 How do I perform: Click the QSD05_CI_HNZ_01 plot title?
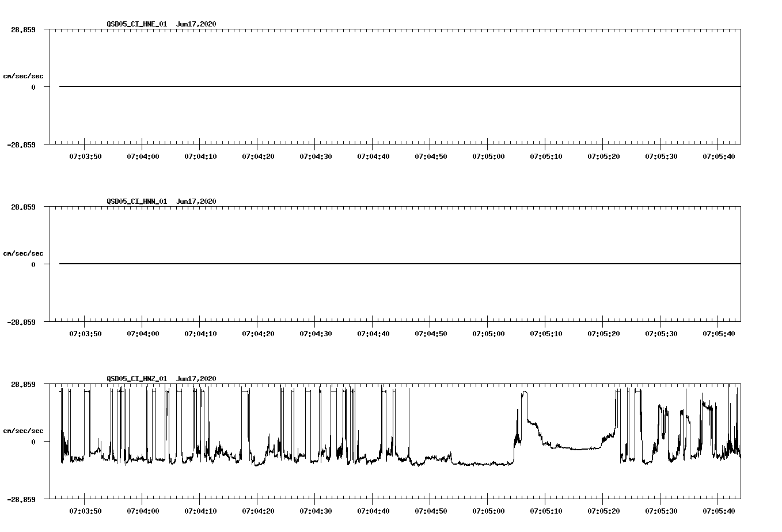tap(137, 379)
